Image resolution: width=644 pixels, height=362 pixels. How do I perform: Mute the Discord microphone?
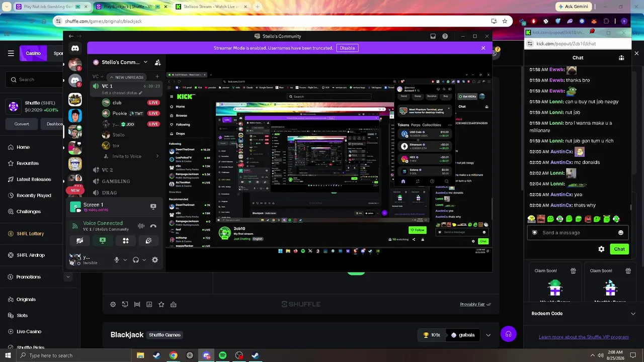[117, 260]
